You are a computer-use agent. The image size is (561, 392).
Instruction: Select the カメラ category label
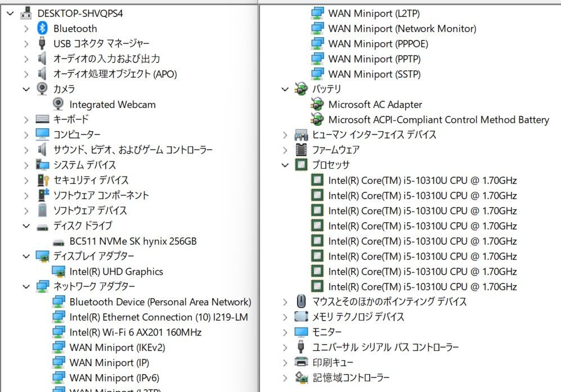pyautogui.click(x=64, y=89)
